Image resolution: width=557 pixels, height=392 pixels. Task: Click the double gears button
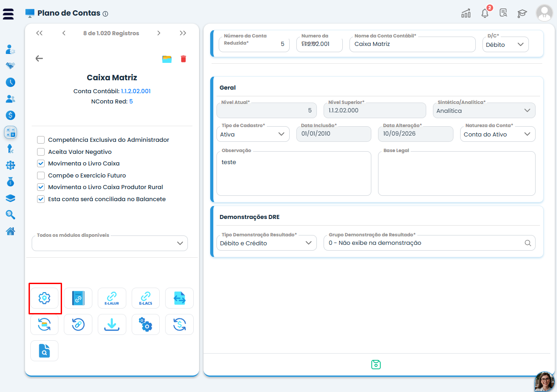click(145, 324)
